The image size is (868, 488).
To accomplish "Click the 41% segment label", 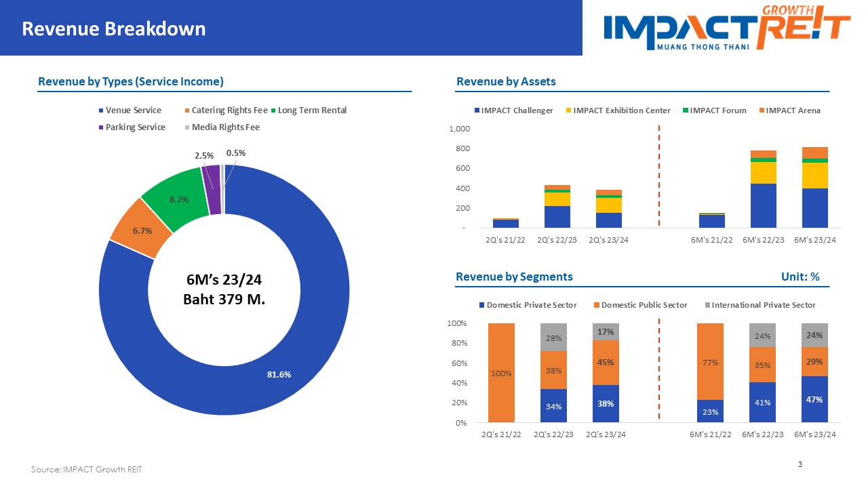I will (x=763, y=403).
